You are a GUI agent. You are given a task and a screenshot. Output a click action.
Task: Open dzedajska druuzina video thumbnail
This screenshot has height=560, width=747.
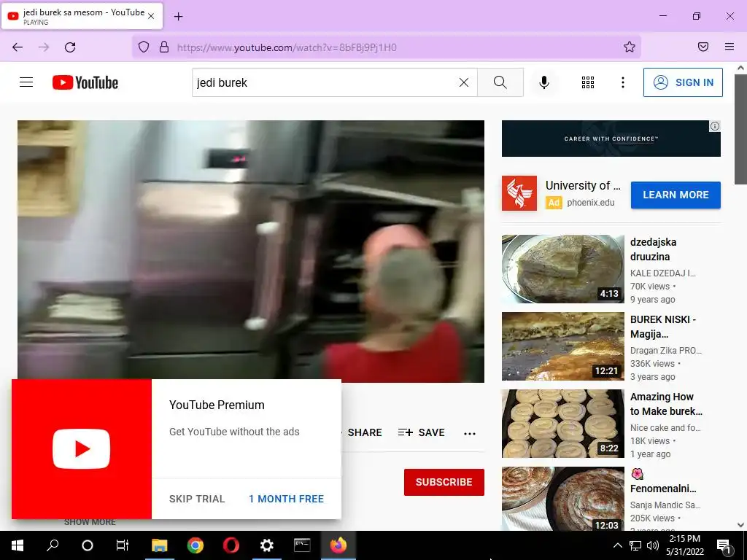point(562,268)
